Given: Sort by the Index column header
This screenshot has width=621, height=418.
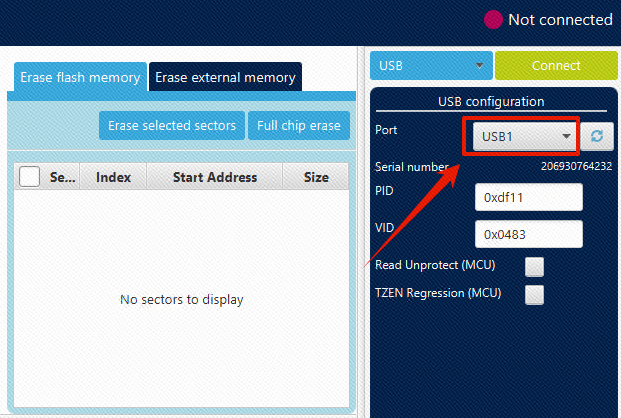Looking at the screenshot, I should [x=113, y=177].
